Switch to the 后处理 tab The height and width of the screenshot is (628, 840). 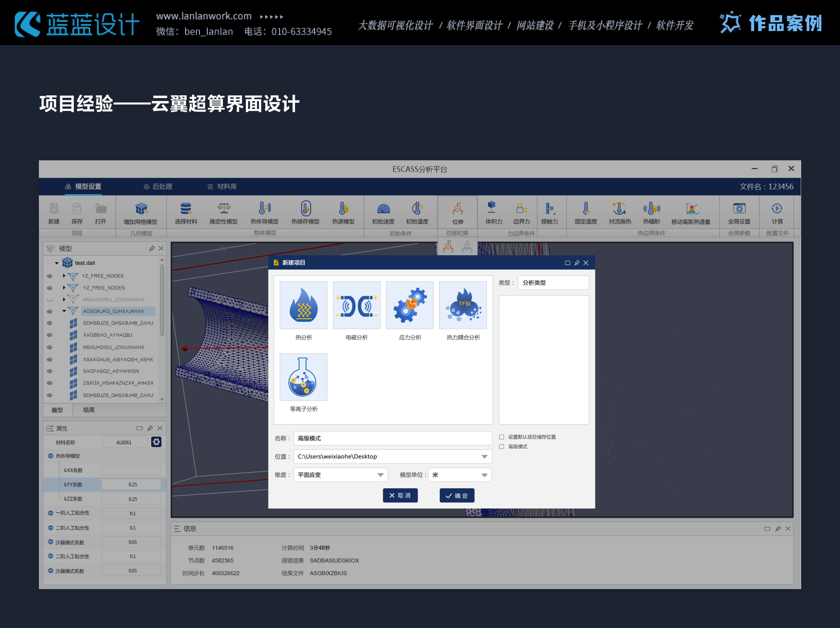[x=158, y=187]
